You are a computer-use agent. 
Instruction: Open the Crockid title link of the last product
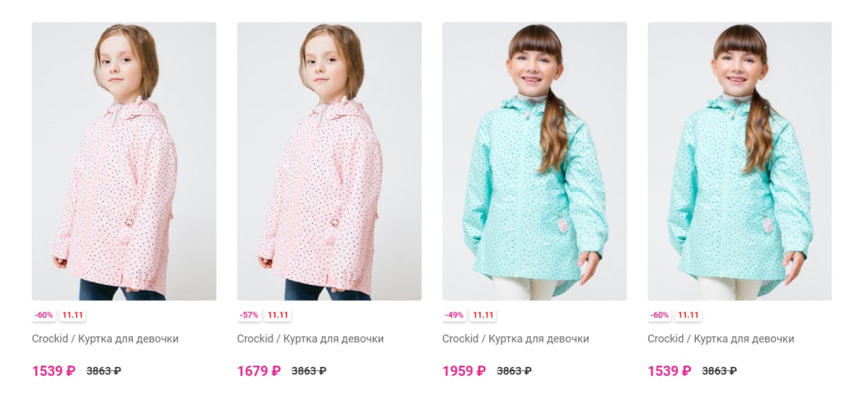721,338
